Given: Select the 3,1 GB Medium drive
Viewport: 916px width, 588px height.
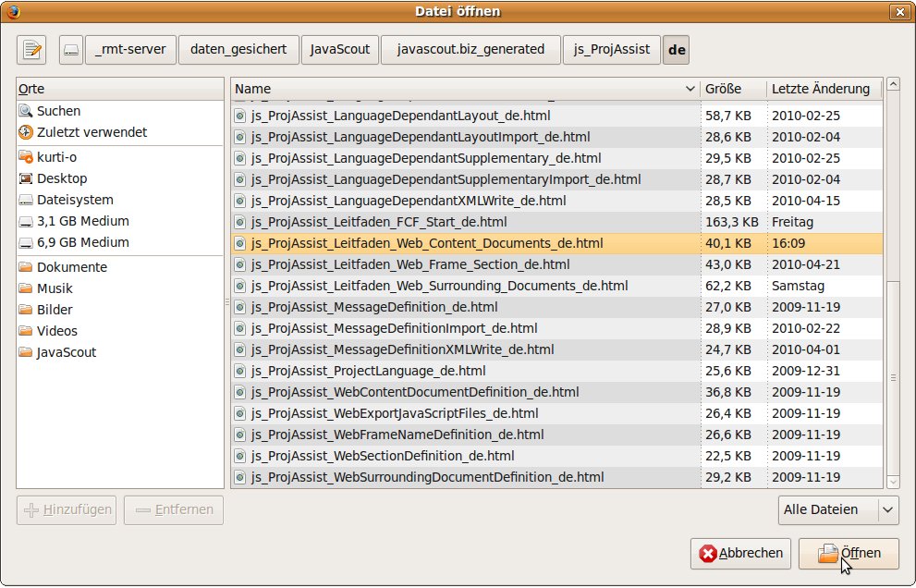Looking at the screenshot, I should click(82, 221).
